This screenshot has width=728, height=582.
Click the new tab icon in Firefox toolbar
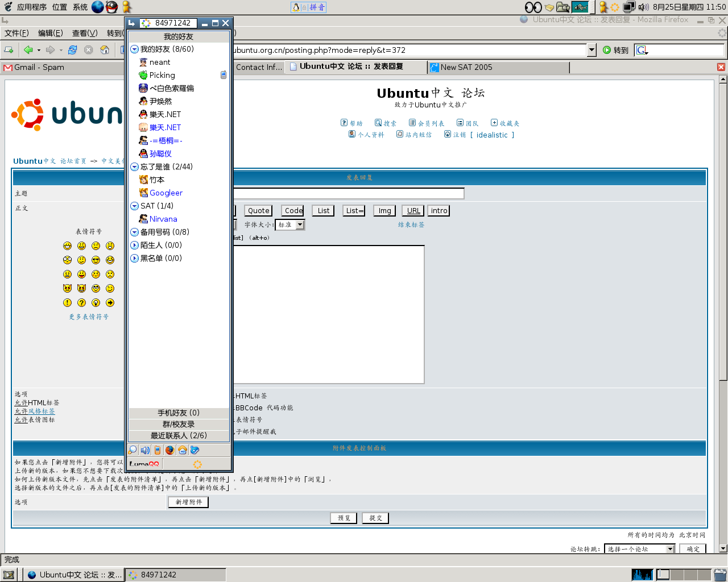tap(9, 50)
